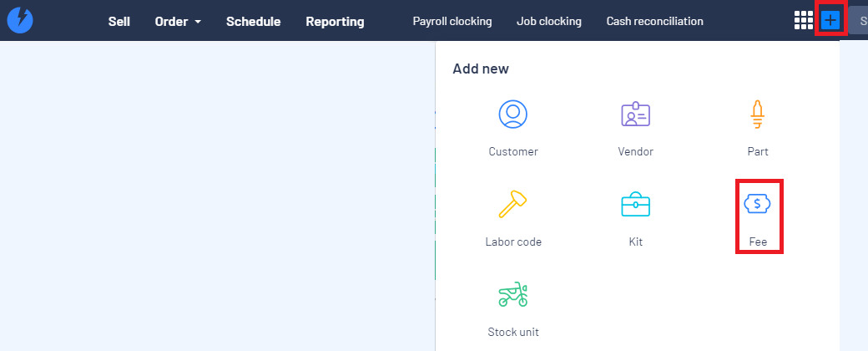The height and width of the screenshot is (351, 868).
Task: Select the Customer icon
Action: pyautogui.click(x=512, y=114)
